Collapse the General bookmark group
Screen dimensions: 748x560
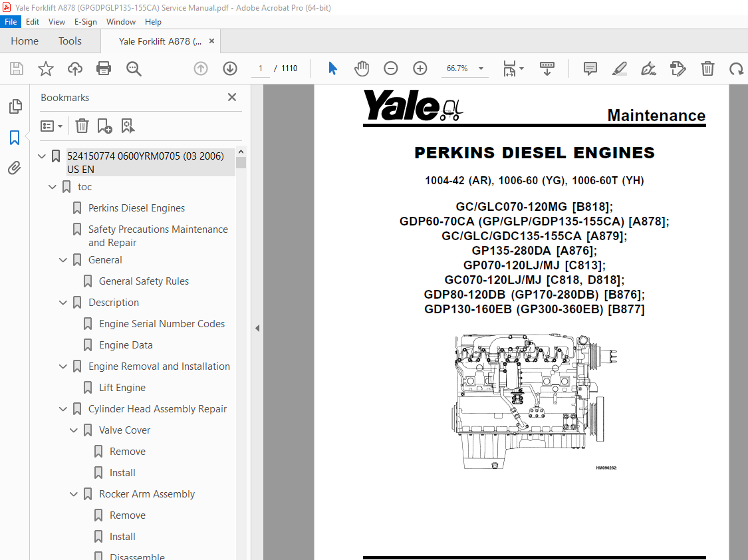point(63,260)
